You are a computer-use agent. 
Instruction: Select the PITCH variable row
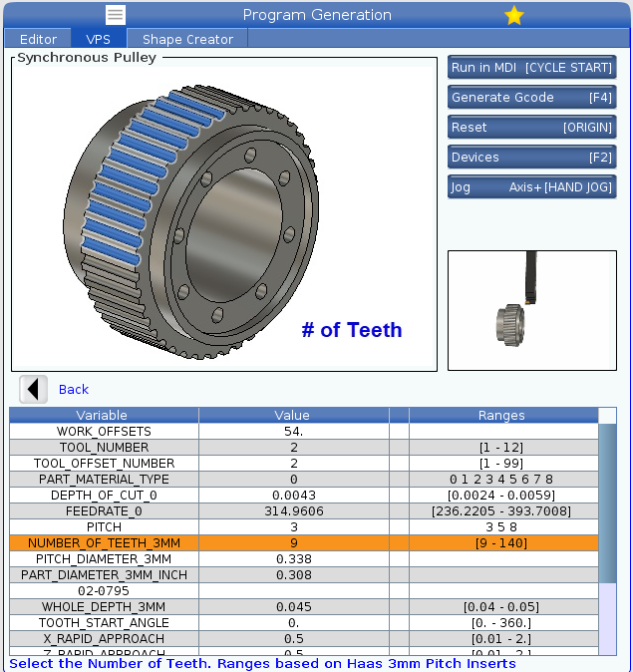(x=304, y=527)
